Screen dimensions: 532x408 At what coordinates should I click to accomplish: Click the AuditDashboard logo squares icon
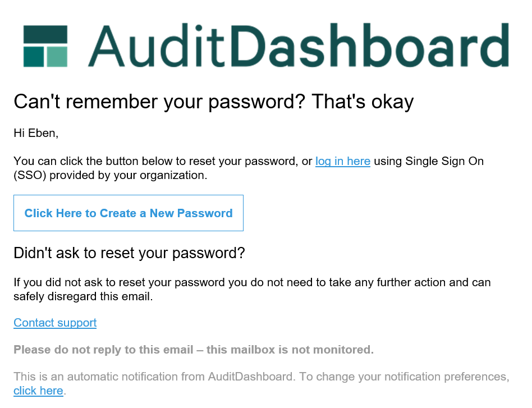click(45, 46)
